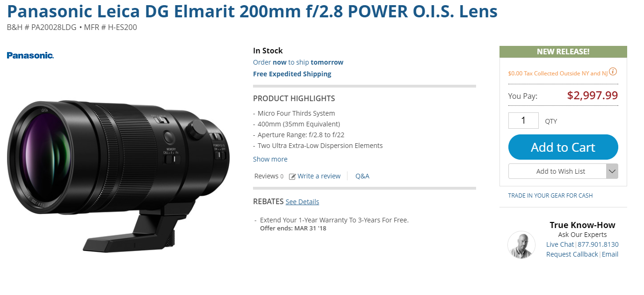Click the Panasonic brand logo
This screenshot has height=295, width=644.
[x=30, y=55]
